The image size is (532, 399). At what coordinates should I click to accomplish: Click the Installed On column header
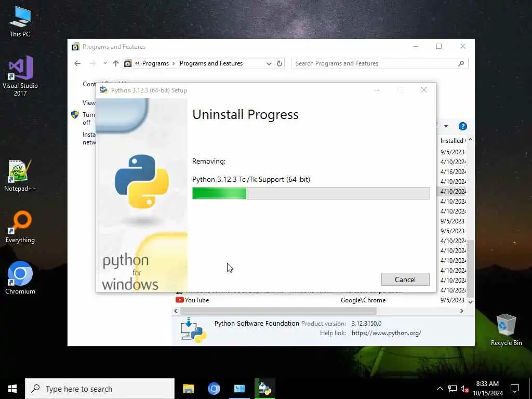point(453,140)
